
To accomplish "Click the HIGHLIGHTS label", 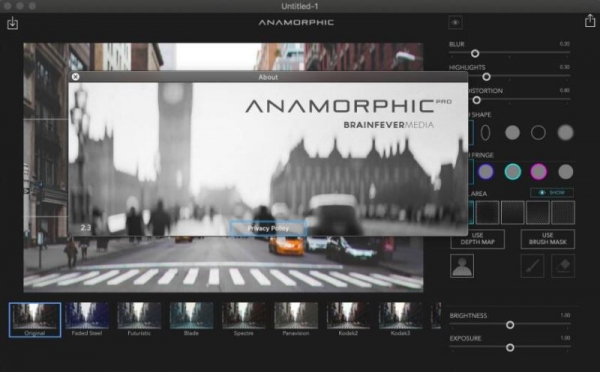I will point(467,67).
